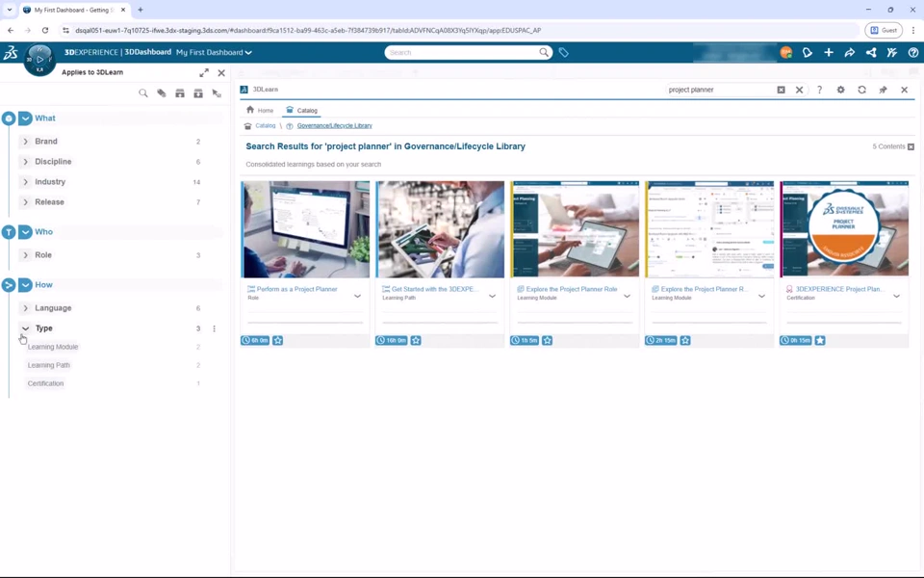Click the X in the 3DLearn search field
This screenshot has height=578, width=924.
click(799, 90)
